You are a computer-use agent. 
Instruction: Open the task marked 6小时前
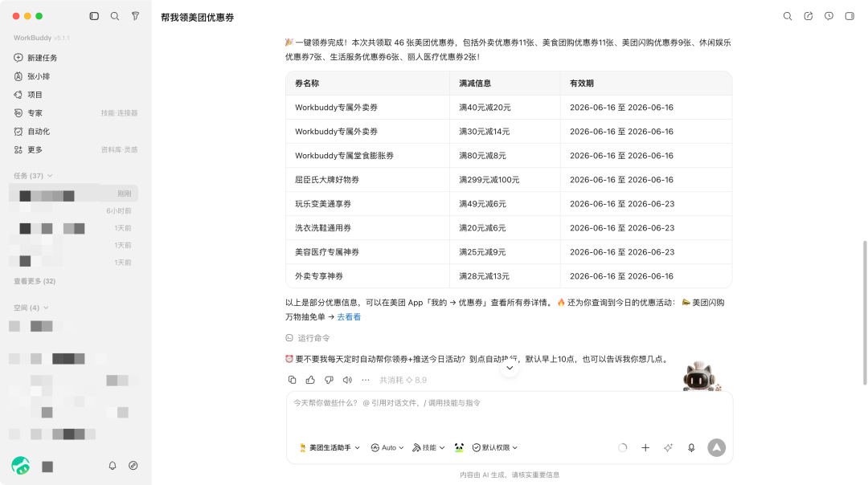(74, 210)
